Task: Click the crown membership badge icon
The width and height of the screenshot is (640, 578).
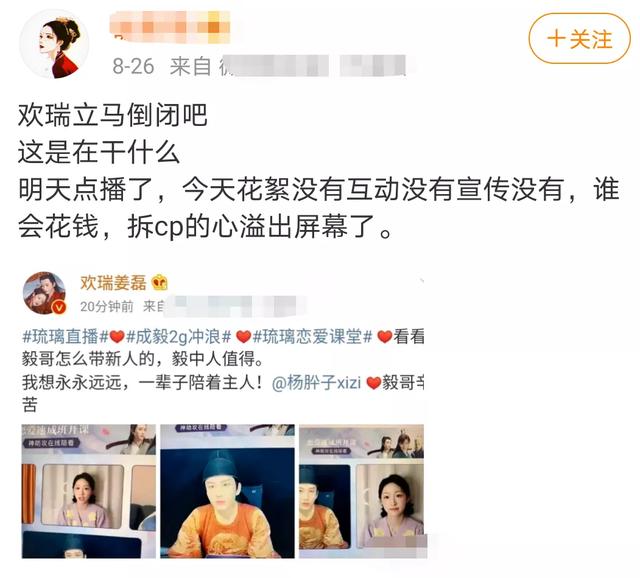Action: 159,282
